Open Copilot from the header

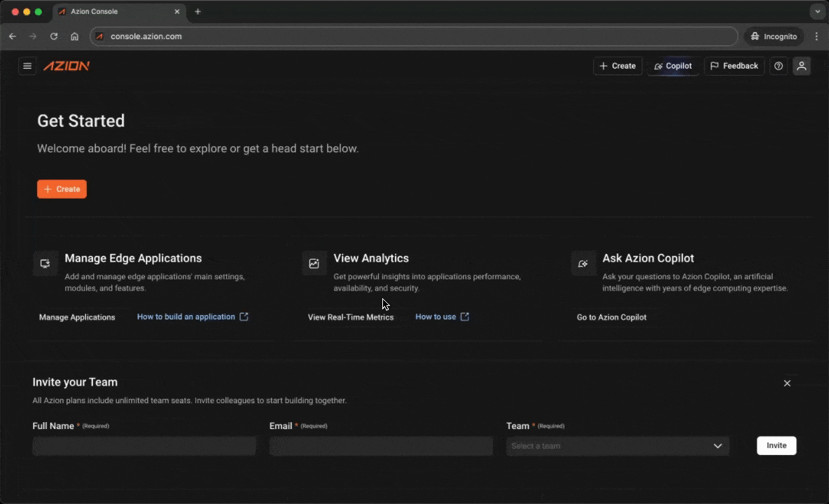[x=673, y=66]
